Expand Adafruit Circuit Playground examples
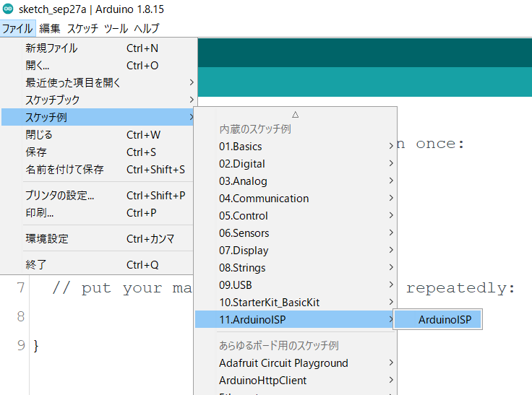The width and height of the screenshot is (532, 395). (283, 363)
